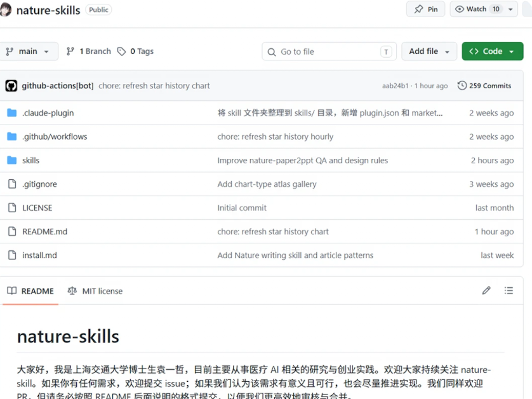
Task: Click the Public visibility badge
Action: pyautogui.click(x=98, y=10)
